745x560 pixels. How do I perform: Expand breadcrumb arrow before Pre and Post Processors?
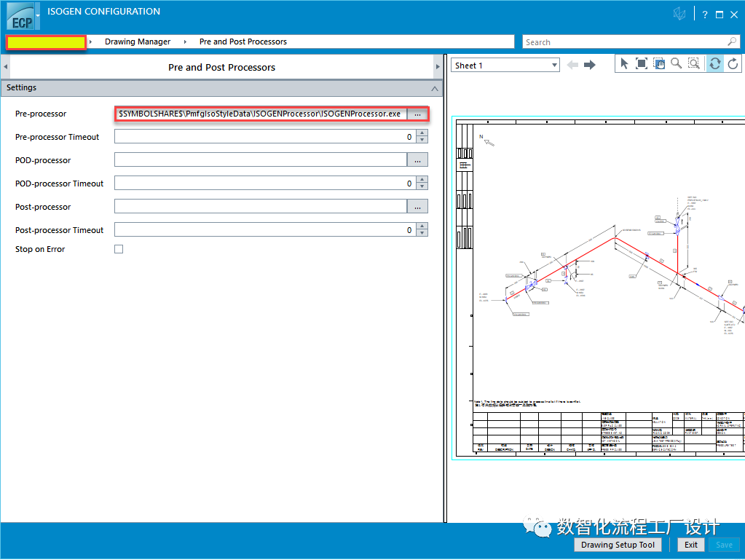point(185,42)
